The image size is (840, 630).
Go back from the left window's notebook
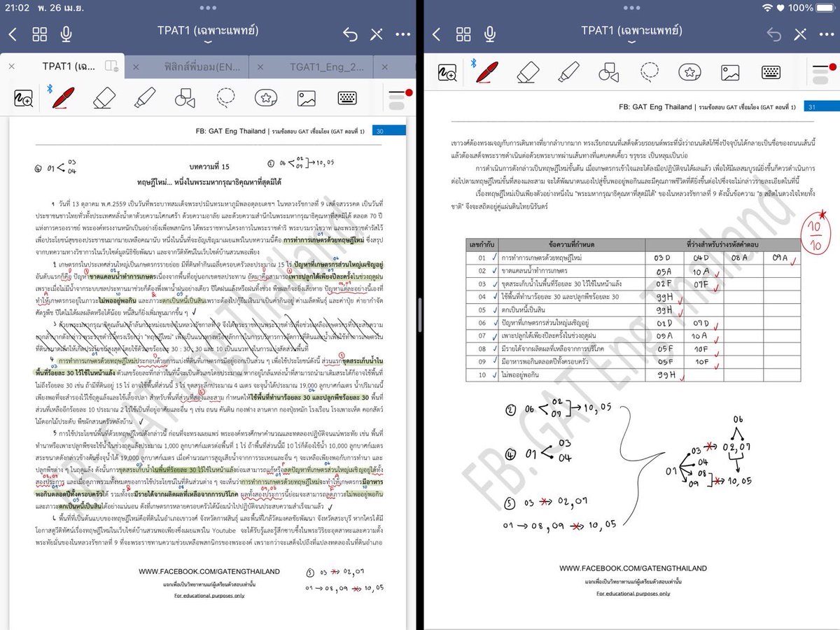(x=13, y=34)
